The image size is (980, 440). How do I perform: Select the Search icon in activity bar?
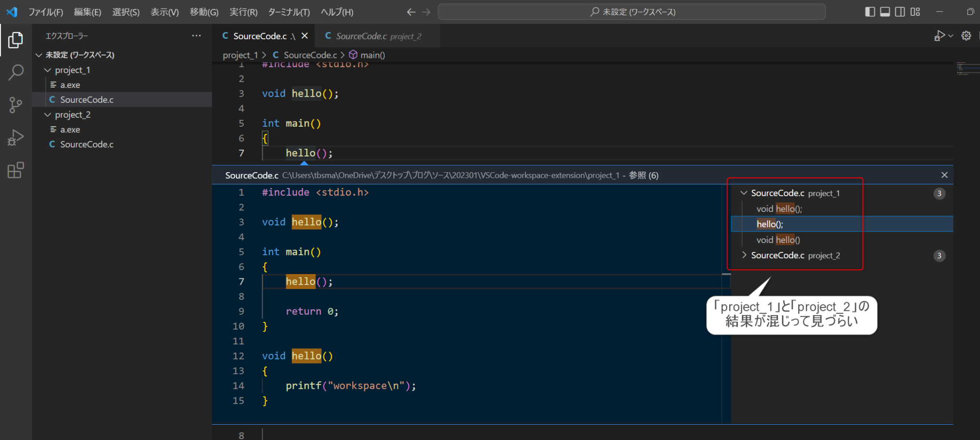[16, 72]
